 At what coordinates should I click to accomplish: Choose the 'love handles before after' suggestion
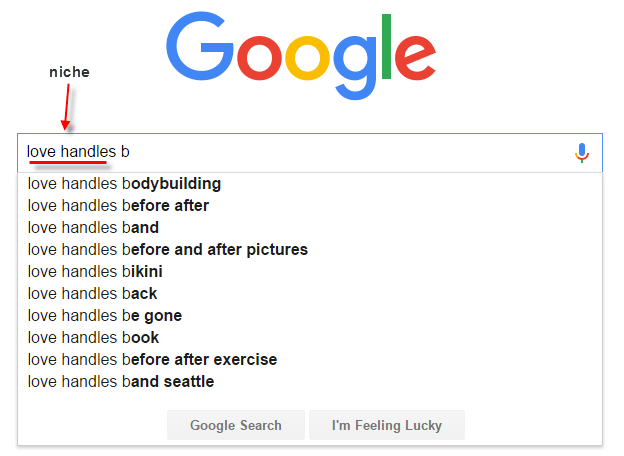click(118, 206)
